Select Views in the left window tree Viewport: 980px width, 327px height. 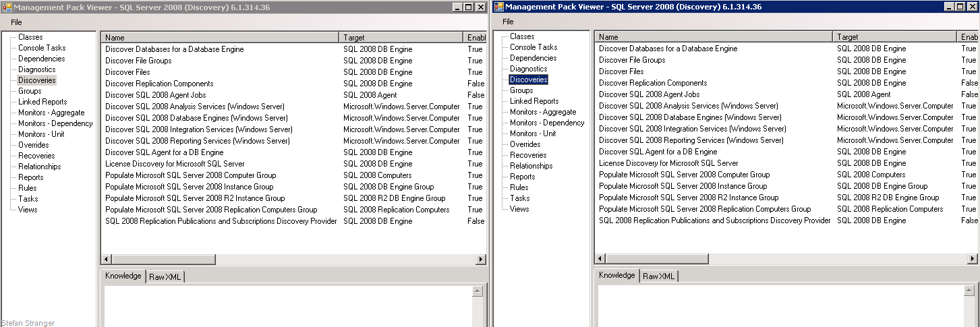point(28,210)
